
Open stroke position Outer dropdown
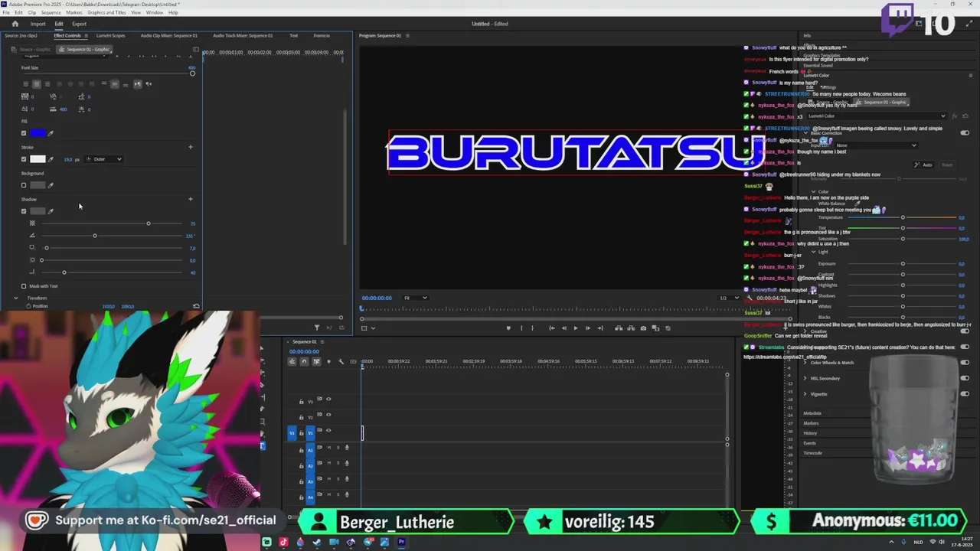[x=103, y=159]
